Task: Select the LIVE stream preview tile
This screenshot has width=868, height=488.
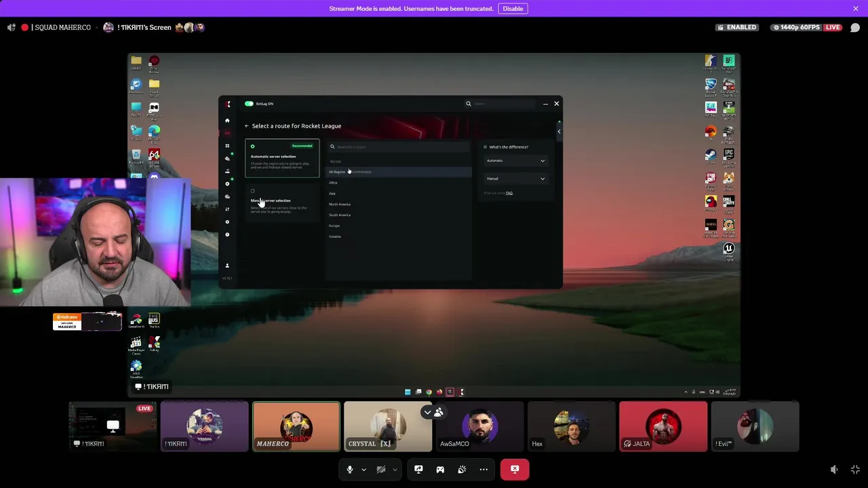Action: point(113,426)
